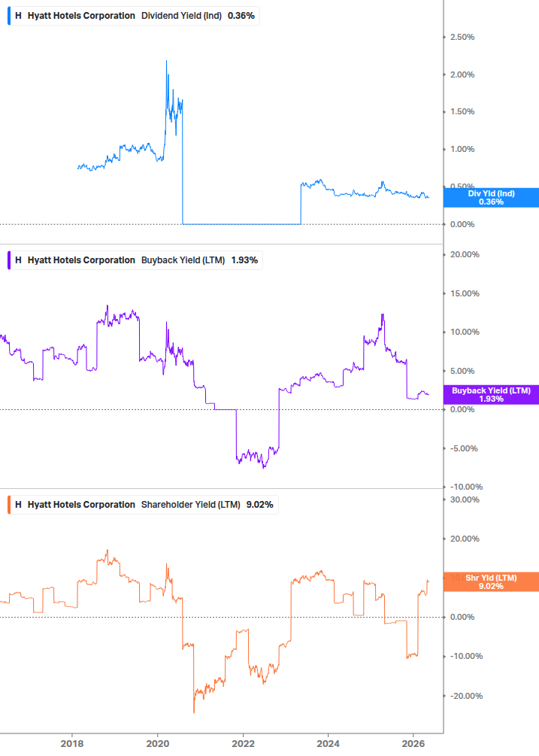This screenshot has height=756, width=539.
Task: Click the purple color bar beside Buyback Yield legend
Action: point(9,260)
